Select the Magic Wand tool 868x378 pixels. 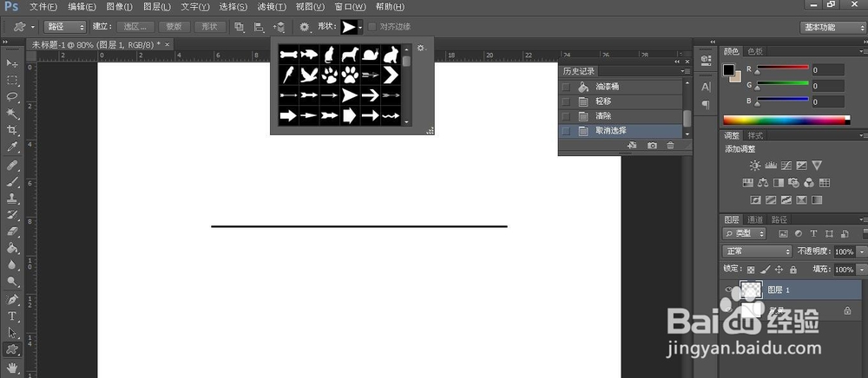[x=11, y=114]
